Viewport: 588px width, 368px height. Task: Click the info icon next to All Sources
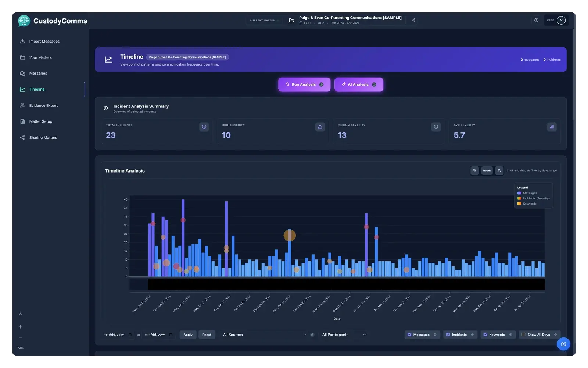tap(312, 335)
